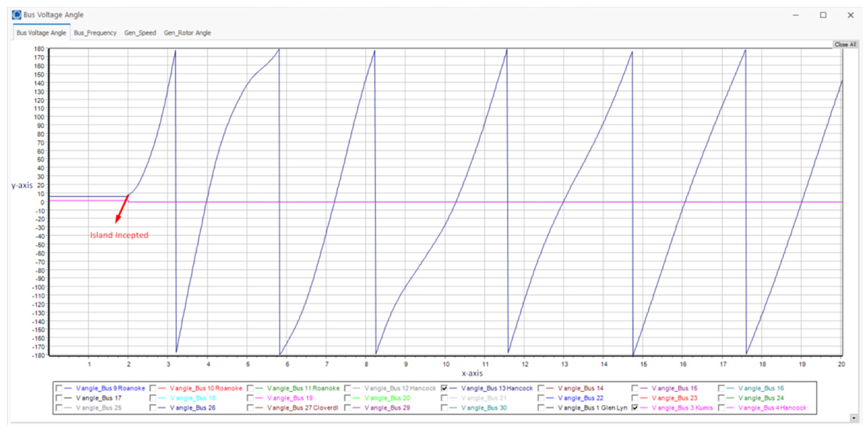The height and width of the screenshot is (432, 868).
Task: Enable the Vangle_Bus 4 Hancock series
Action: pos(721,408)
